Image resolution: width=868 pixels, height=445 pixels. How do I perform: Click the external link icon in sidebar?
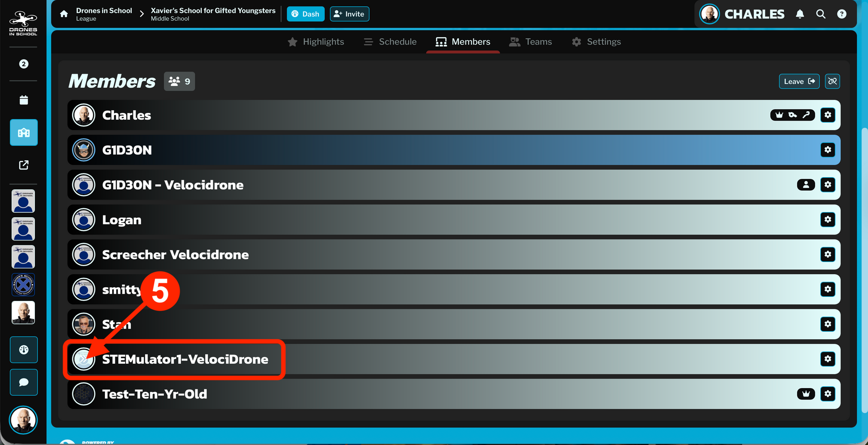24,165
